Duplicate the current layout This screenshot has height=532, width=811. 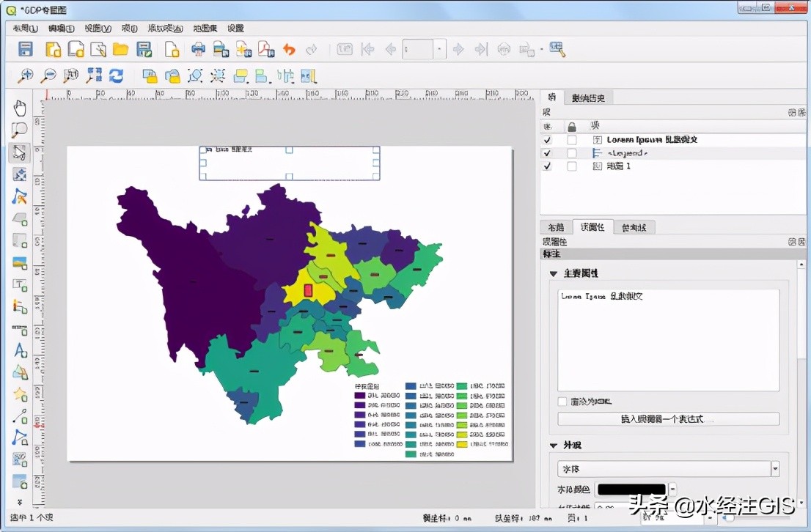coord(76,49)
